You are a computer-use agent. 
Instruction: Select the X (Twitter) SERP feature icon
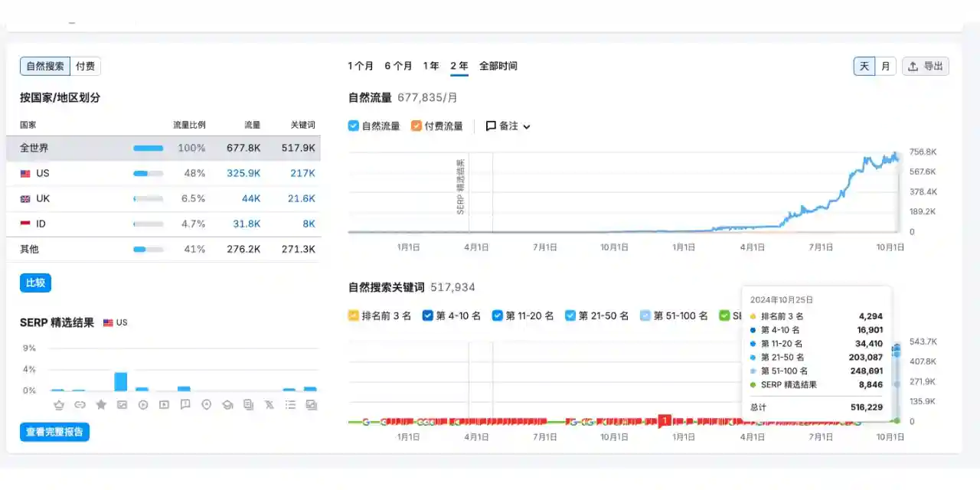tap(268, 404)
